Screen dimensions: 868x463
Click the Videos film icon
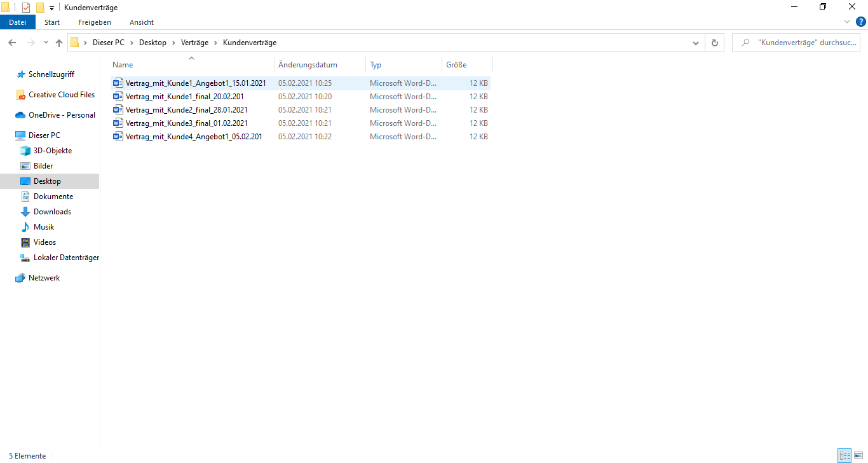coord(25,242)
